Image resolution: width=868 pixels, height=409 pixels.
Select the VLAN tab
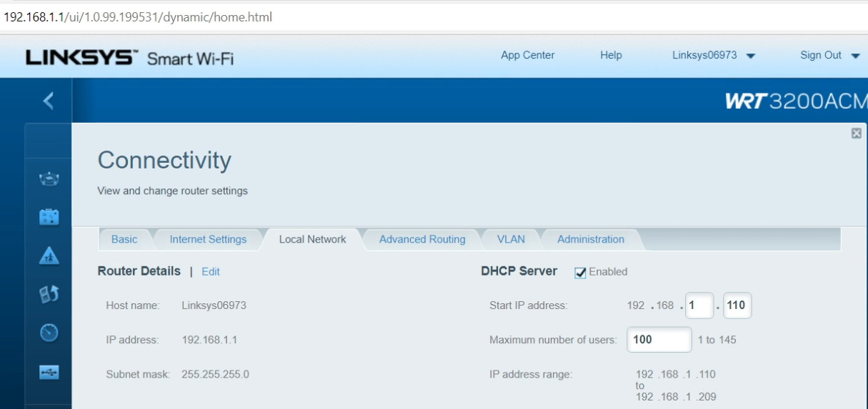point(511,240)
